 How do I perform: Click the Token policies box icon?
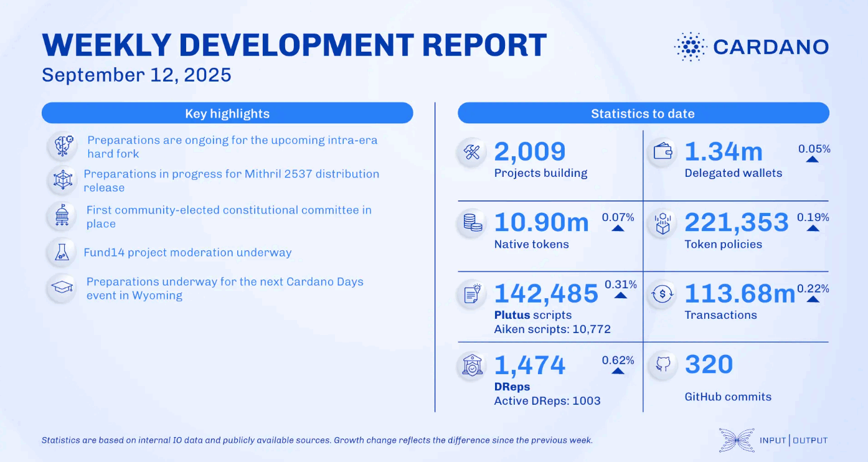[x=663, y=224]
